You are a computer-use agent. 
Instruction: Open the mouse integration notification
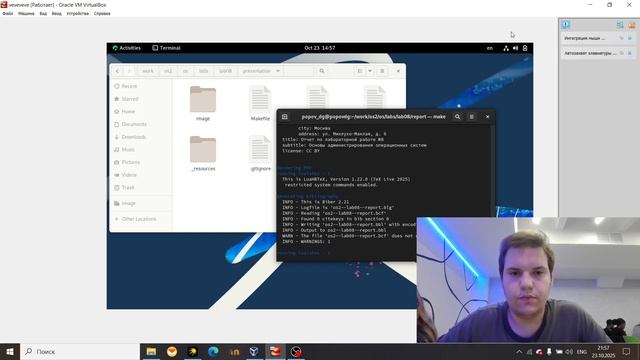[585, 38]
